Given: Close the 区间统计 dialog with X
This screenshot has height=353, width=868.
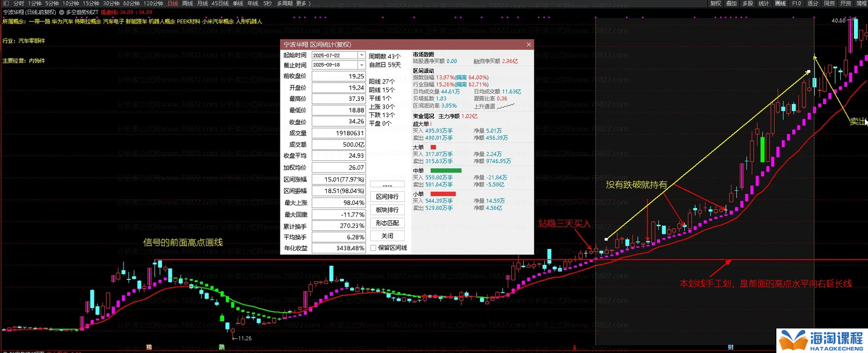Looking at the screenshot, I should pos(529,45).
